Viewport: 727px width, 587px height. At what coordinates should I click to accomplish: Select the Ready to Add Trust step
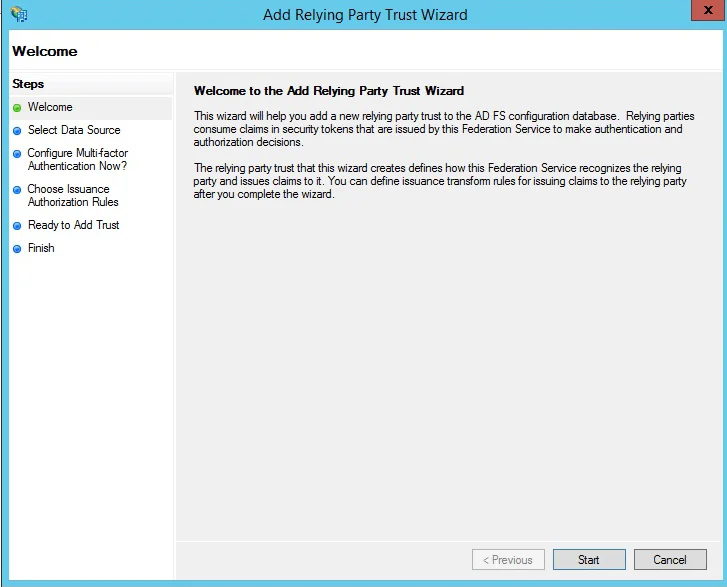coord(73,225)
